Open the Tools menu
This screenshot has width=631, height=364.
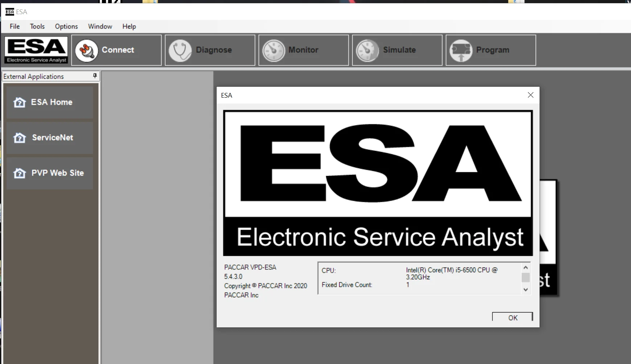pos(37,26)
